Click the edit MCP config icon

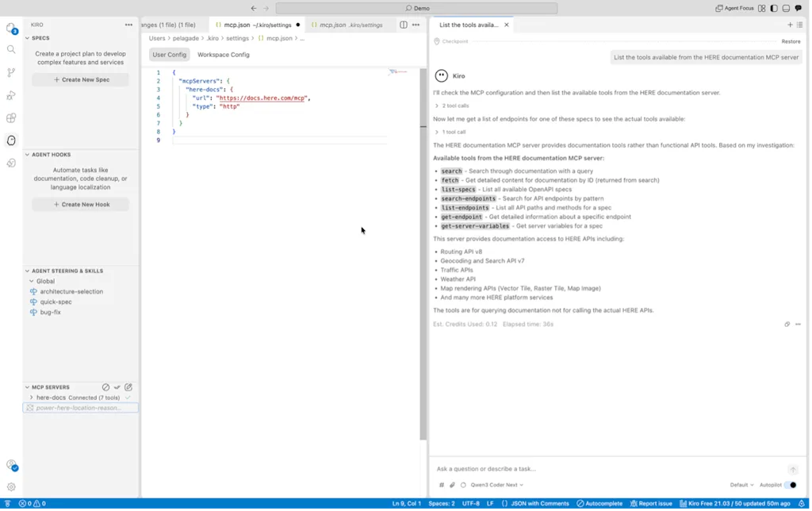pos(128,388)
